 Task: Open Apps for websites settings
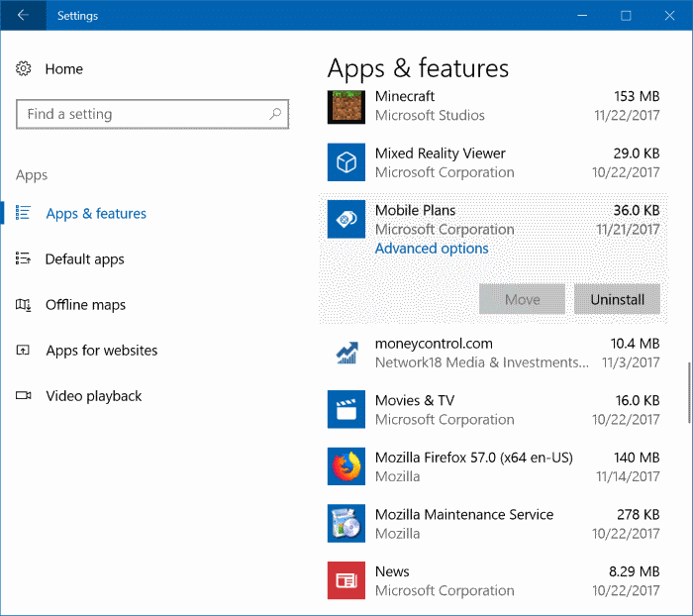point(102,351)
